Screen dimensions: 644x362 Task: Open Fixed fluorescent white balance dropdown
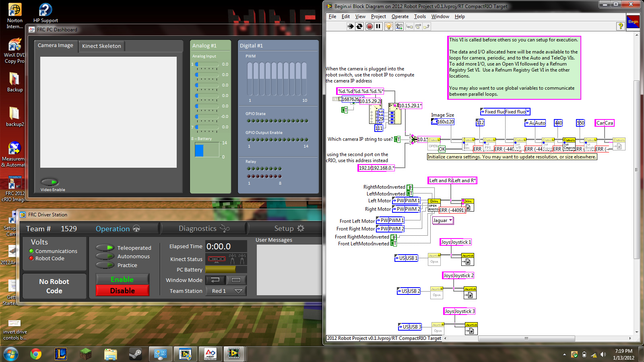505,112
